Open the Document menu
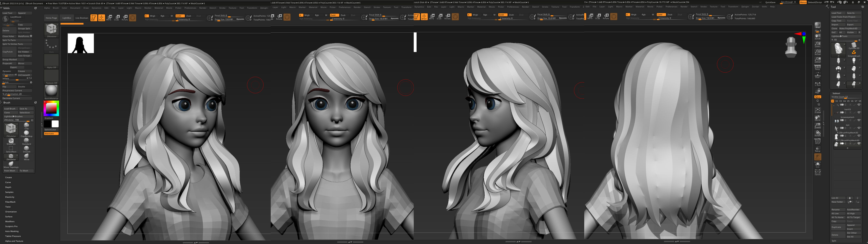The width and height of the screenshot is (868, 244). tap(75, 8)
